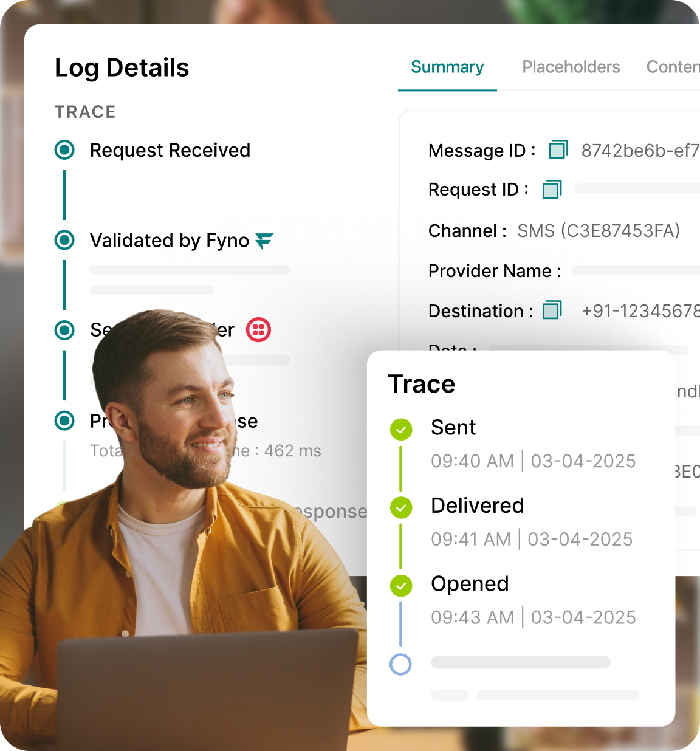
Task: Click the 'SMS (C3E87453FA)' channel value
Action: (x=599, y=231)
